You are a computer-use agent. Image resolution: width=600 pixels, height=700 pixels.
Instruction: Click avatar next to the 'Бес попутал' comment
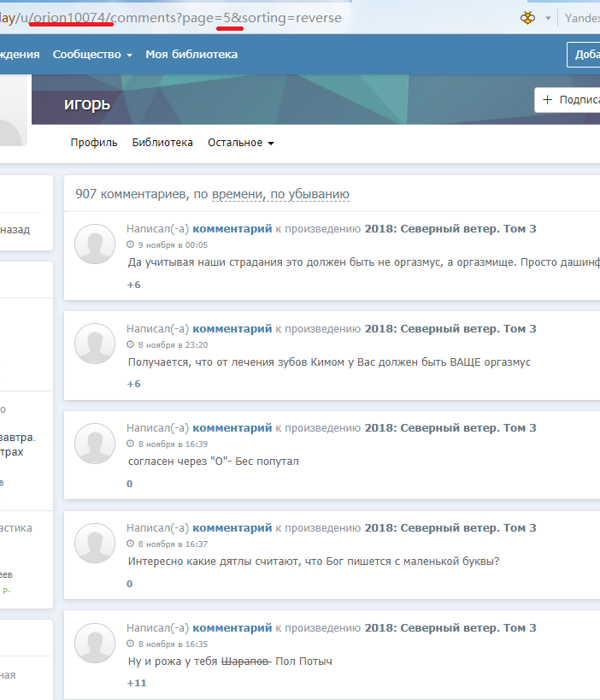tap(95, 444)
